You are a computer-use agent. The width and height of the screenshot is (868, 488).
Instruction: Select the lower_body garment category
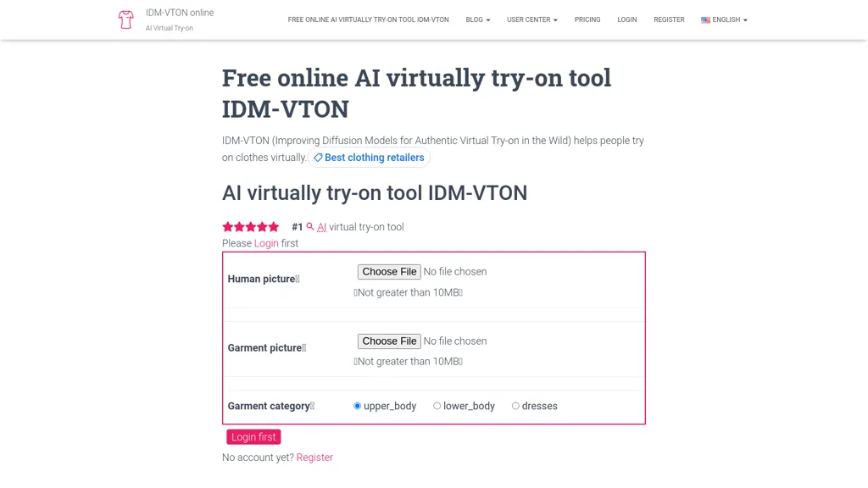[437, 406]
